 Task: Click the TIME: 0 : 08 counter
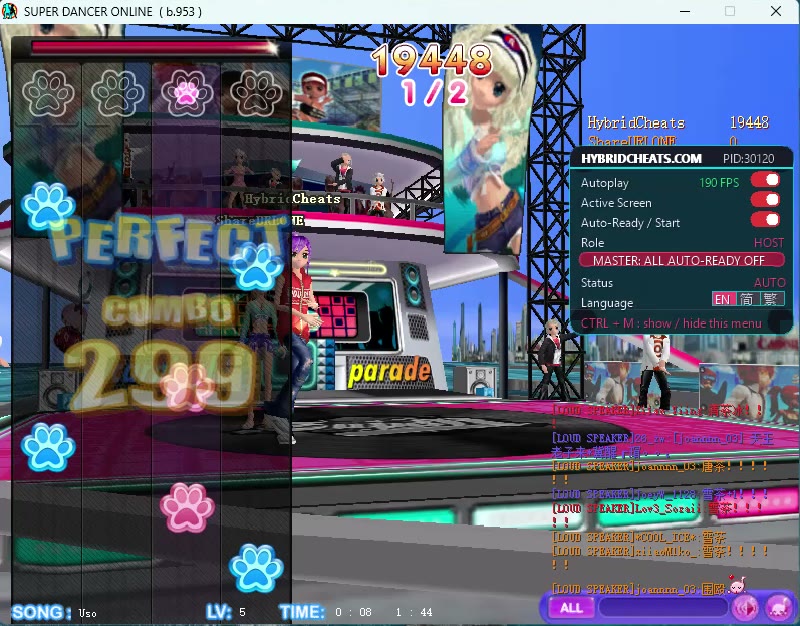(x=326, y=612)
